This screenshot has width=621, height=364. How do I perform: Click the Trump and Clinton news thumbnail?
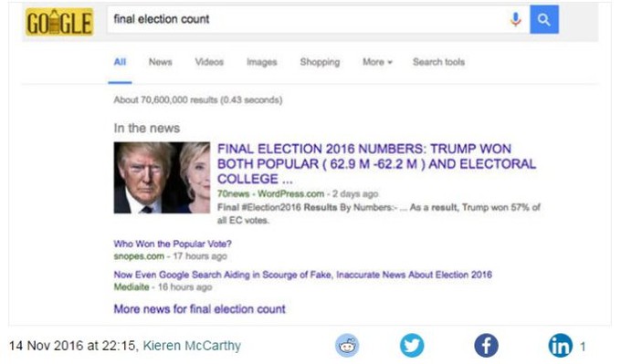[x=162, y=178]
